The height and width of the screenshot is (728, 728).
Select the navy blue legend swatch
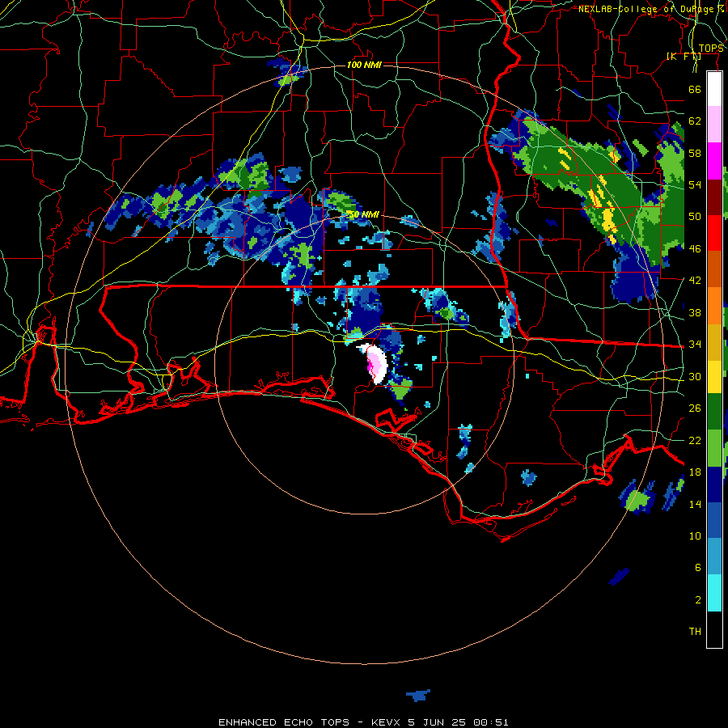pyautogui.click(x=714, y=485)
